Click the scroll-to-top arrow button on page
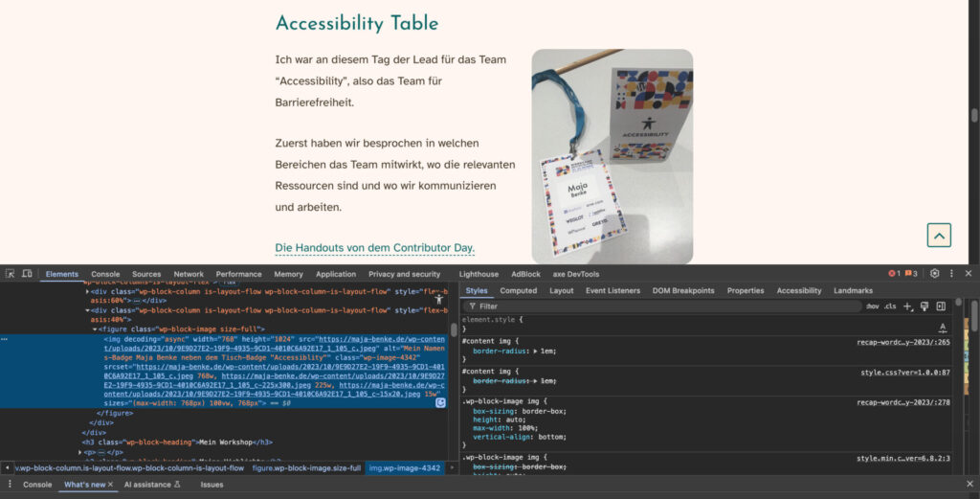Image resolution: width=980 pixels, height=499 pixels. pos(939,236)
